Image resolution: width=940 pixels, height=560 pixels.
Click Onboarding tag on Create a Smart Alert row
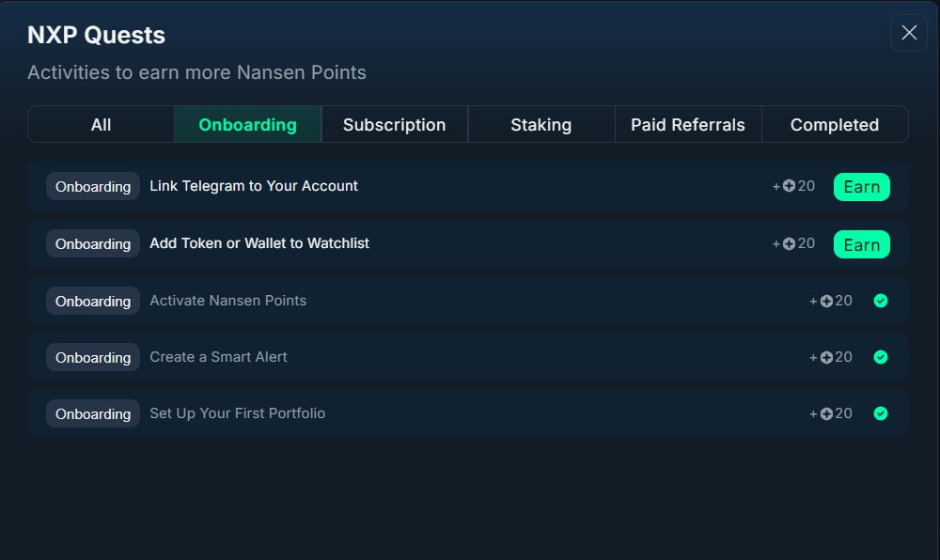pyautogui.click(x=93, y=358)
